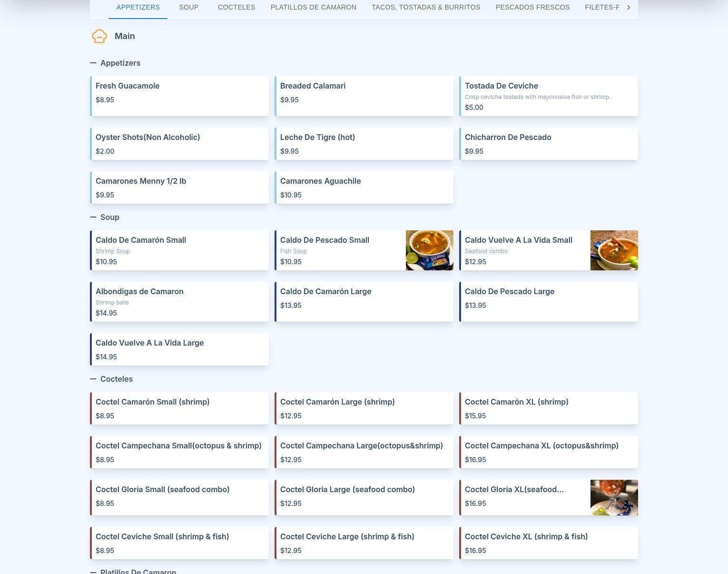728x574 pixels.
Task: Select Coctel Gloria Small (seafood combo)
Action: (179, 497)
